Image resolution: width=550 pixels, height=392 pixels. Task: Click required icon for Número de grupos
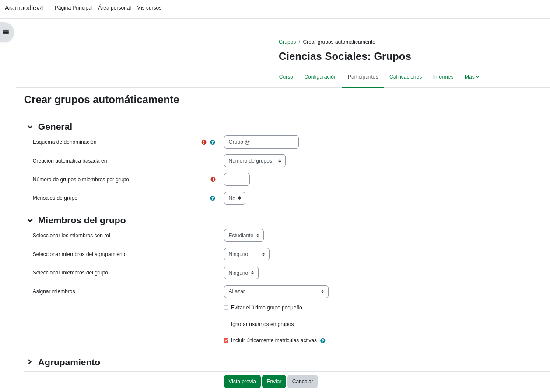(x=213, y=180)
